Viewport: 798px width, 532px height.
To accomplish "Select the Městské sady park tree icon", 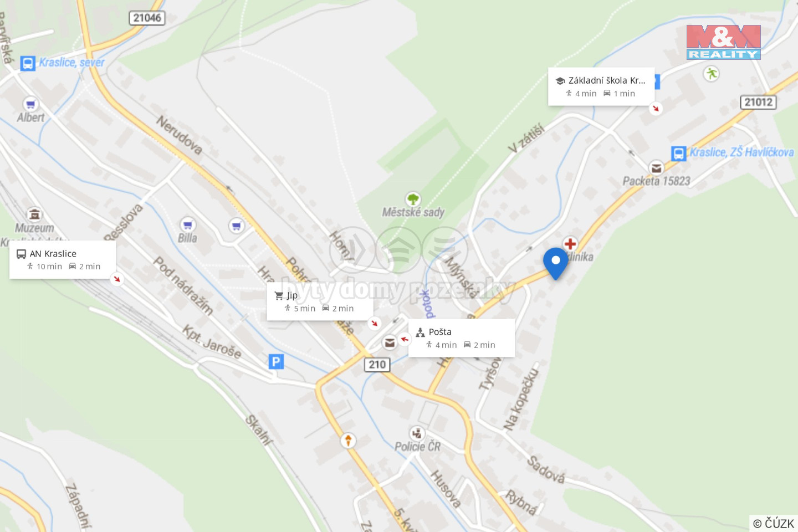I will [413, 199].
